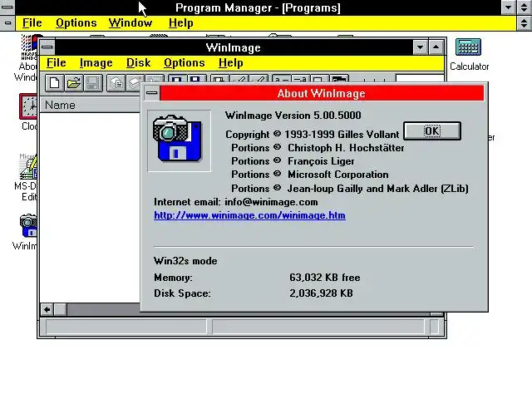Open WinImage Help menu
532x399 pixels.
[x=231, y=63]
